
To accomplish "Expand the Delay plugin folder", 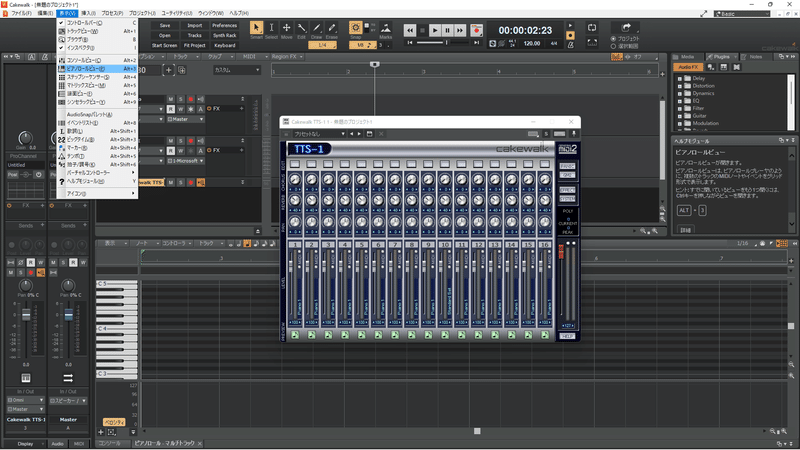I will pyautogui.click(x=680, y=79).
